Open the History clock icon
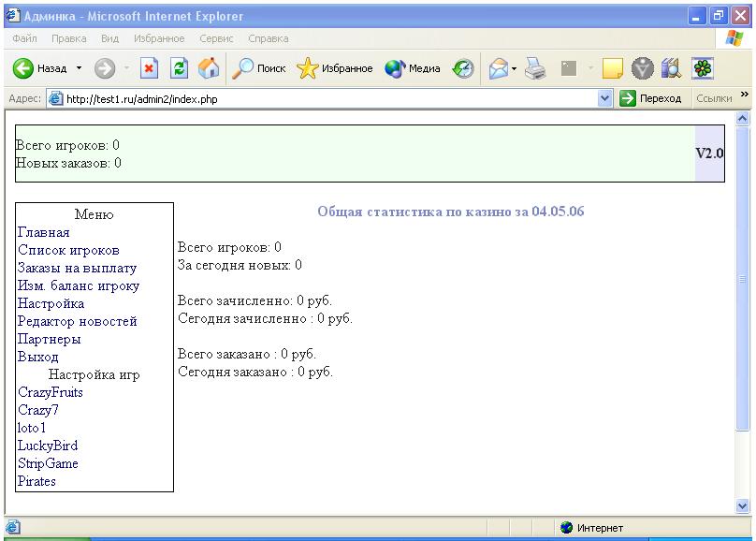 (463, 68)
